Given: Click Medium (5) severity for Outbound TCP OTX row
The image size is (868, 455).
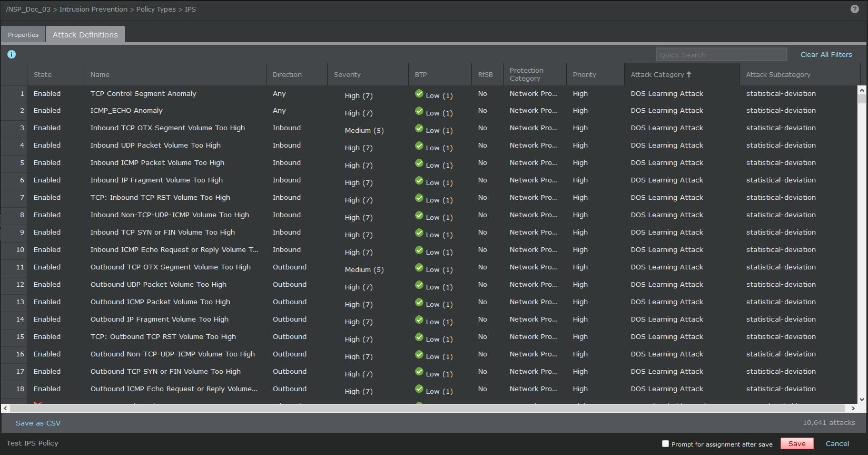Looking at the screenshot, I should pyautogui.click(x=364, y=269).
